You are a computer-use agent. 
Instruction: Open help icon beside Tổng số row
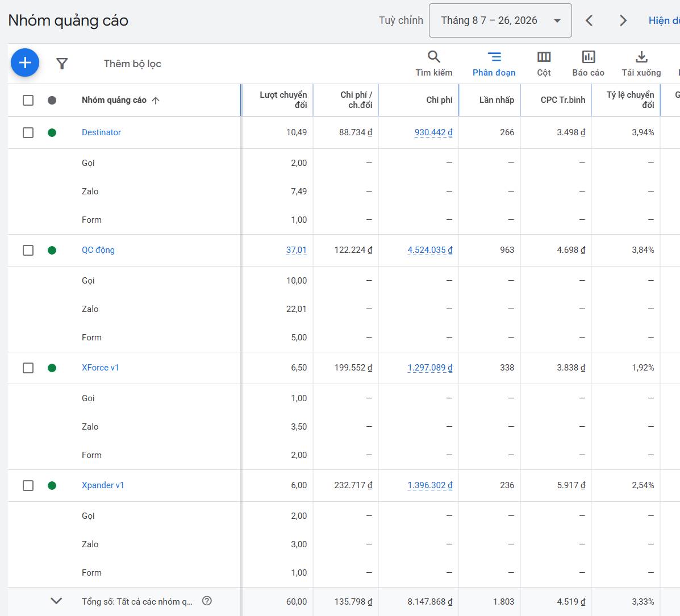[x=207, y=601]
